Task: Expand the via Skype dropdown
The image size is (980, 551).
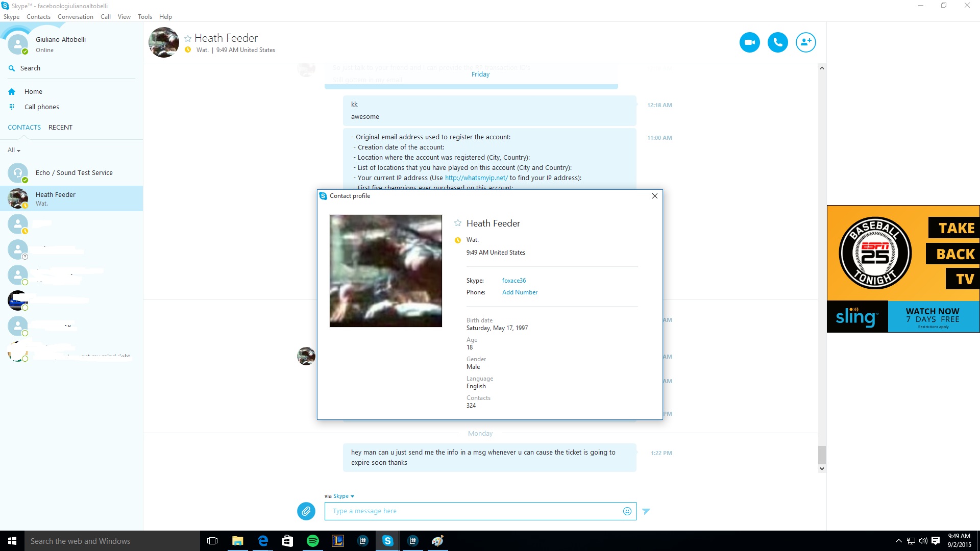Action: [x=344, y=496]
